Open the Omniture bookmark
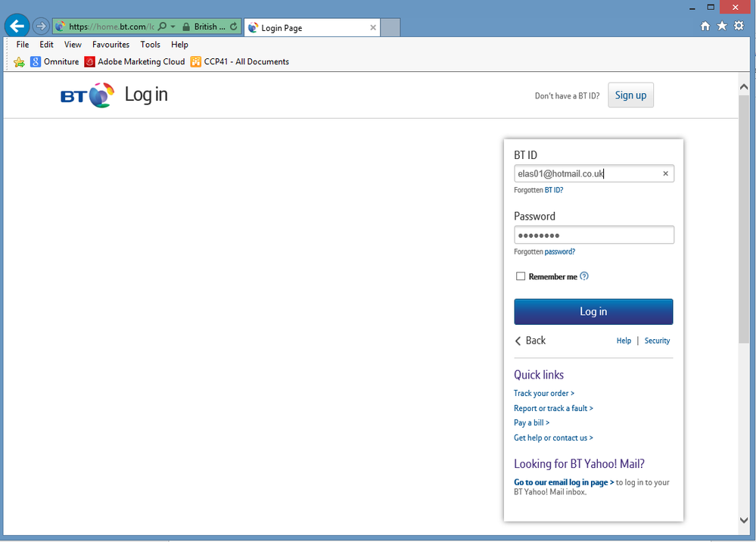Screen dimensions: 756x542 click(x=54, y=62)
